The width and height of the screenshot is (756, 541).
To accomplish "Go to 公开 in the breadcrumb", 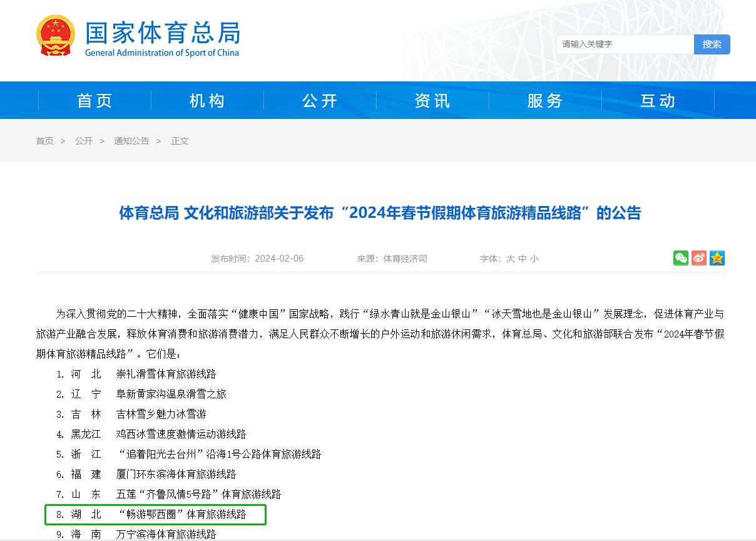I will 84,141.
